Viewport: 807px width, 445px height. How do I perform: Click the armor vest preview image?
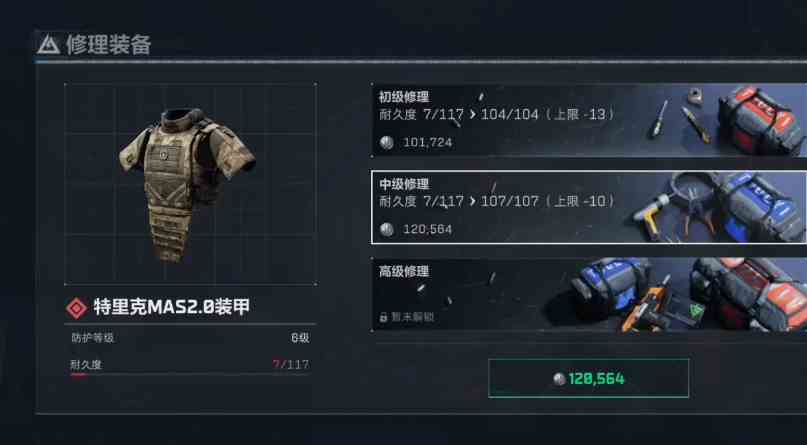click(x=187, y=184)
